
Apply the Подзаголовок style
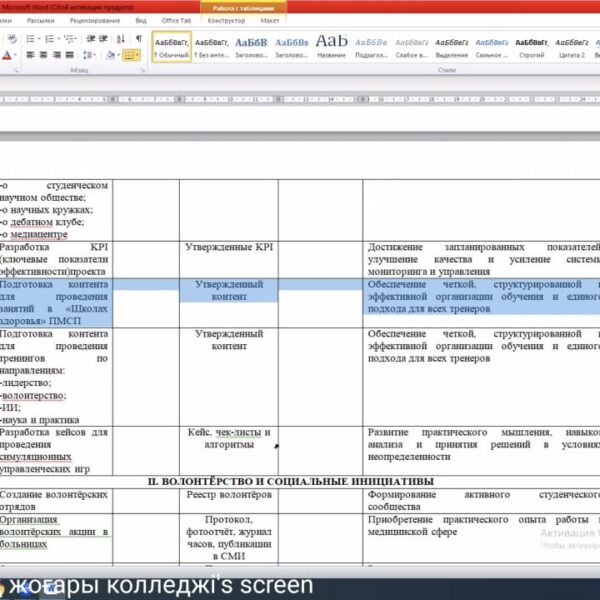tap(371, 47)
